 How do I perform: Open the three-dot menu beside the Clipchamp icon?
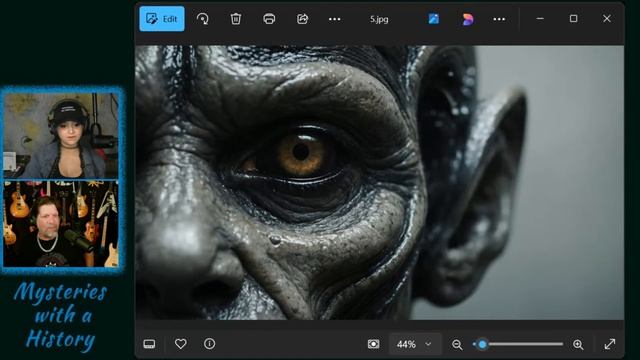[499, 19]
